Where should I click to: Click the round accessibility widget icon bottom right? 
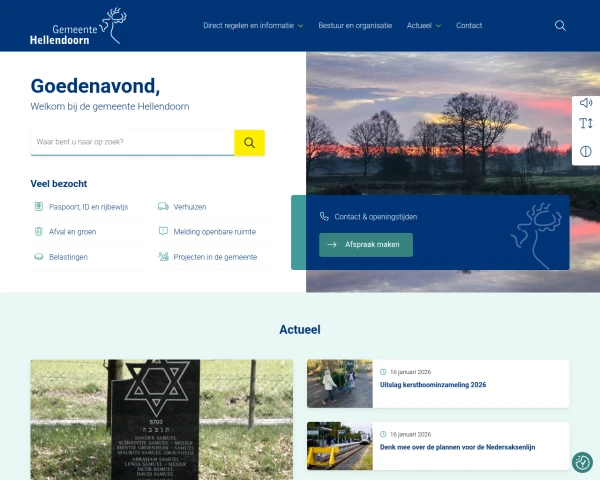582,462
